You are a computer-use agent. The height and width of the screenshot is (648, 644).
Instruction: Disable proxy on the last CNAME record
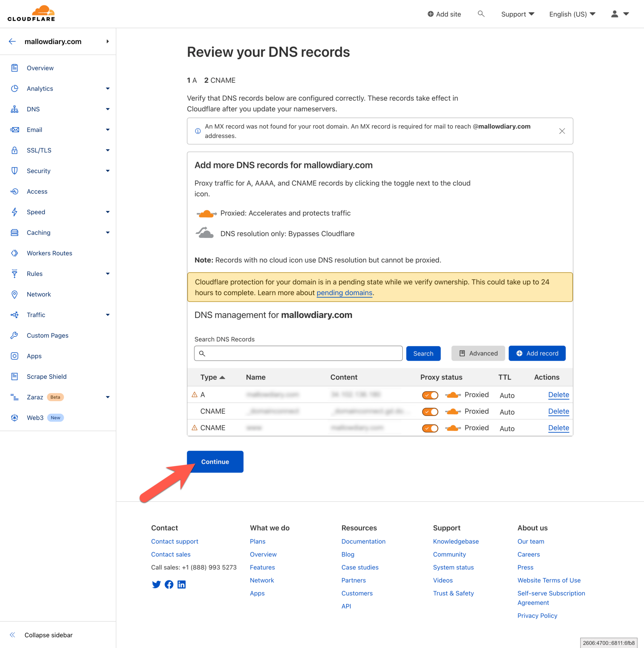click(430, 428)
